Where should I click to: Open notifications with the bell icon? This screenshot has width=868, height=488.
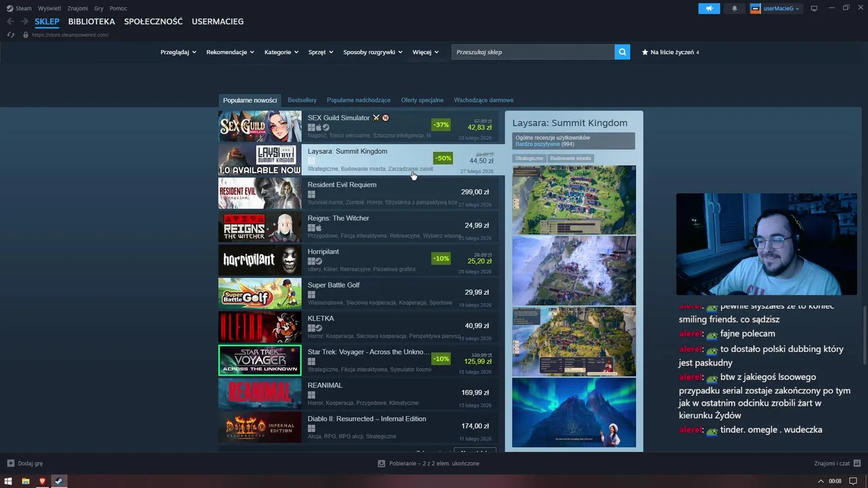pyautogui.click(x=734, y=8)
